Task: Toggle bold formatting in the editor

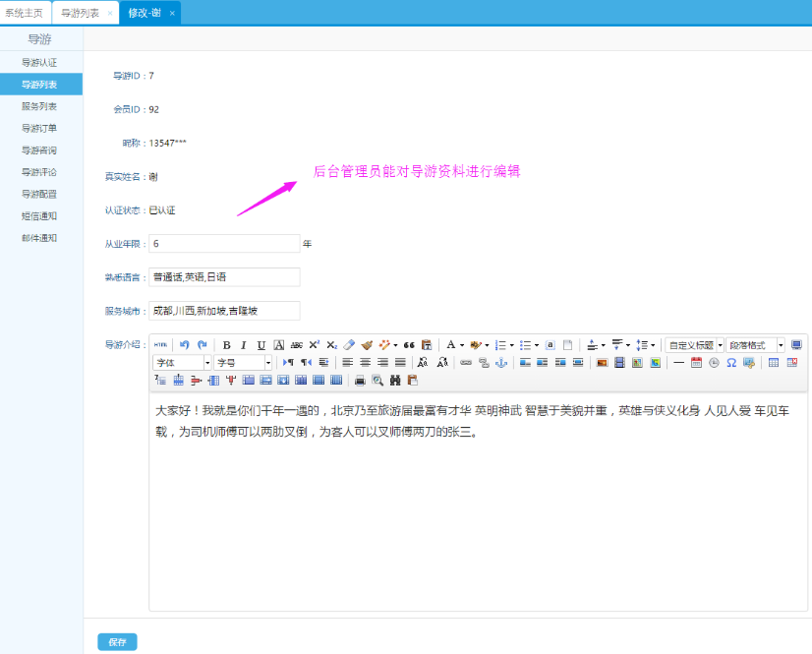Action: point(227,345)
